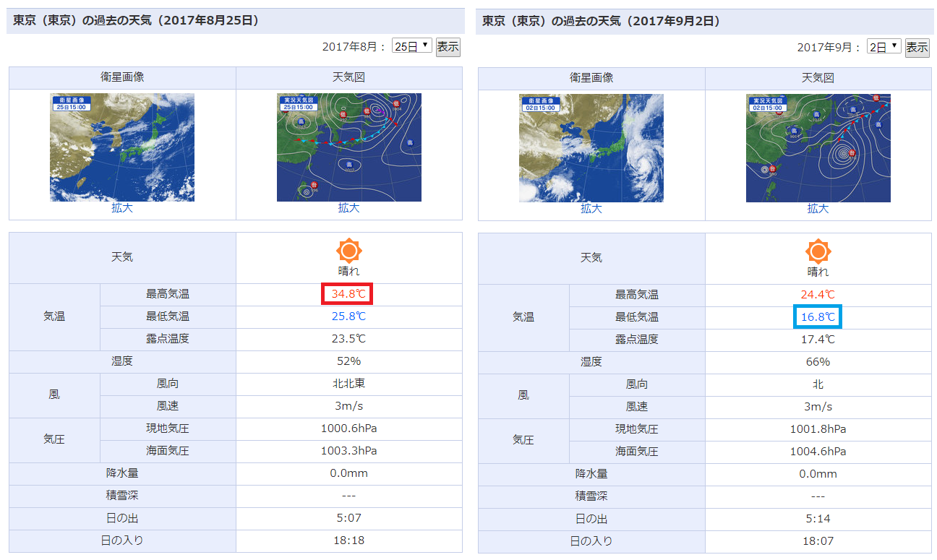Click 拡大 link under September 2 weather chart
This screenshot has width=937, height=560.
tap(818, 209)
